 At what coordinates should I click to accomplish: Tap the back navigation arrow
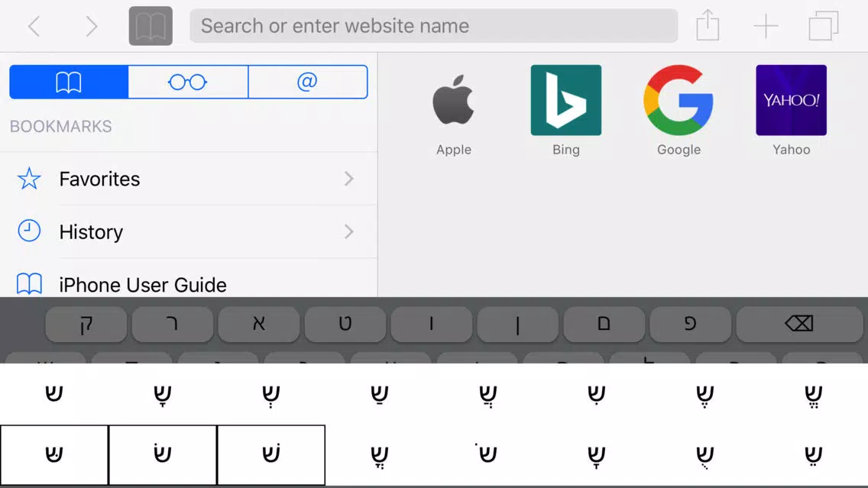pyautogui.click(x=34, y=26)
